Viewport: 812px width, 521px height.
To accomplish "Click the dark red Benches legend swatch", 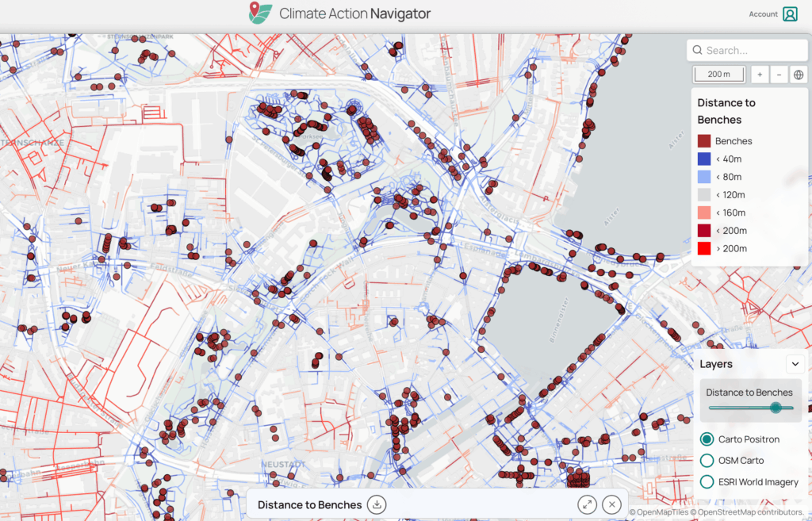I will click(x=703, y=140).
